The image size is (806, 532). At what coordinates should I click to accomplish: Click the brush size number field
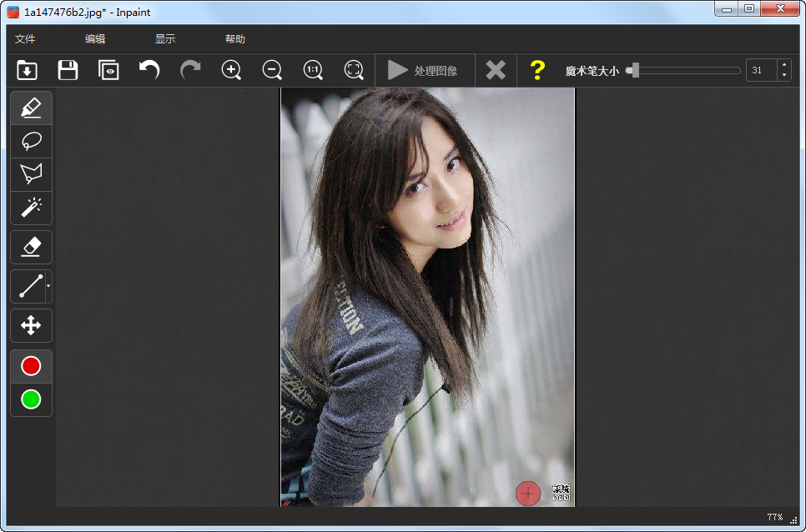click(x=760, y=71)
